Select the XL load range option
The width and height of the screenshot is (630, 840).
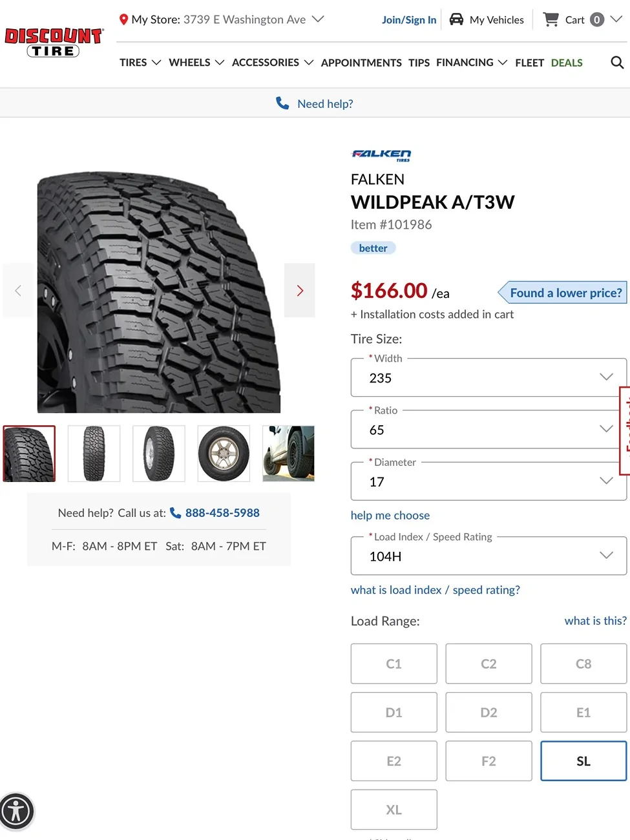(394, 810)
